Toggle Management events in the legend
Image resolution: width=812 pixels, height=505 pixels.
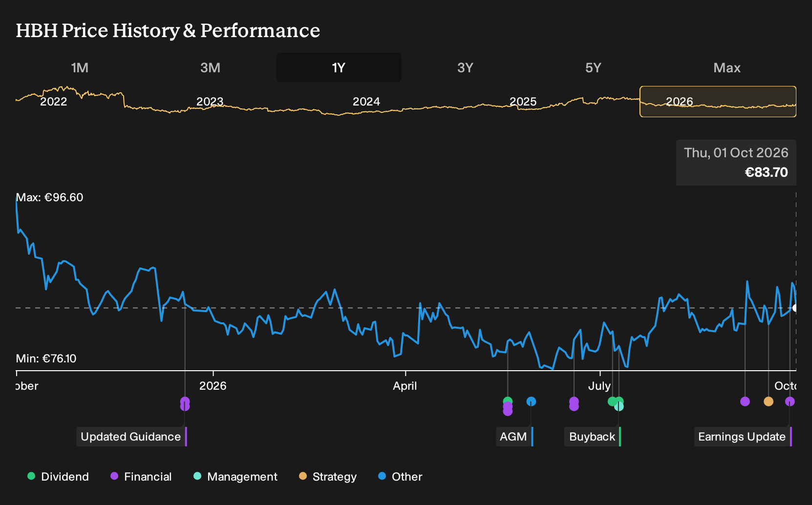[235, 477]
